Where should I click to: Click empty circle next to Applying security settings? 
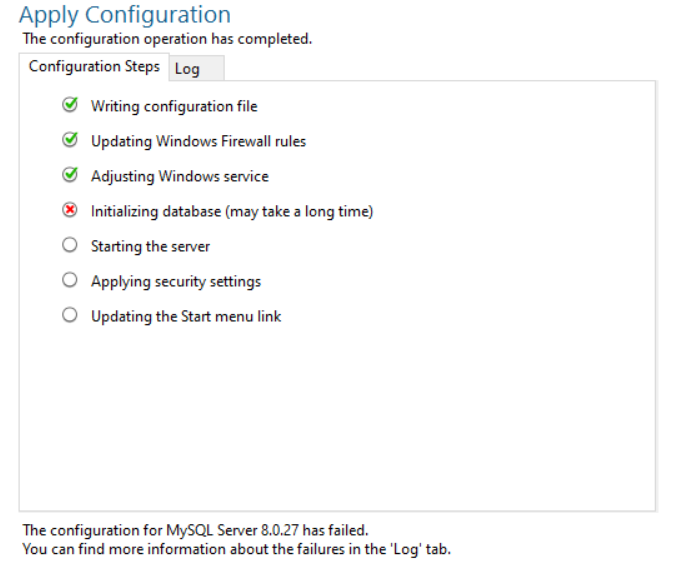point(70,280)
